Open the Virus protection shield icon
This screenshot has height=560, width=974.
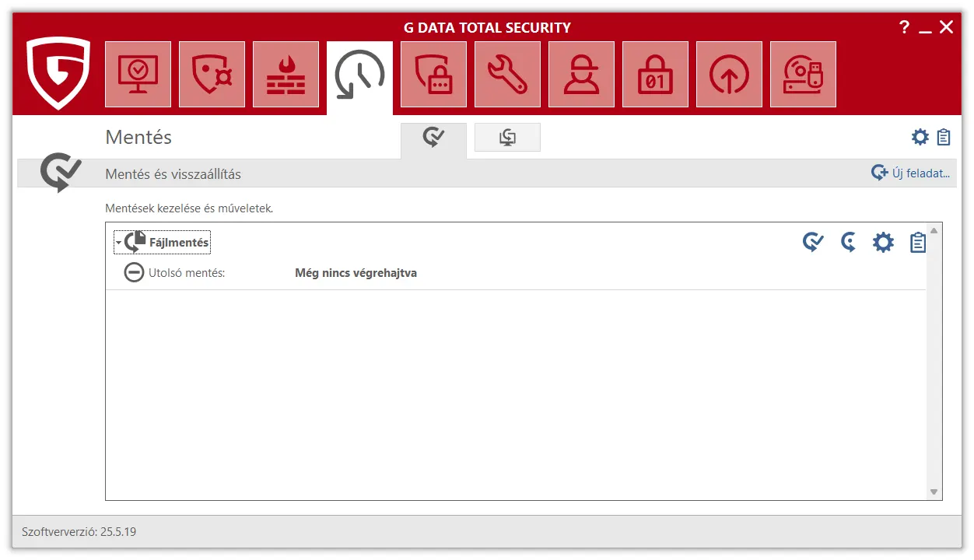coord(212,75)
